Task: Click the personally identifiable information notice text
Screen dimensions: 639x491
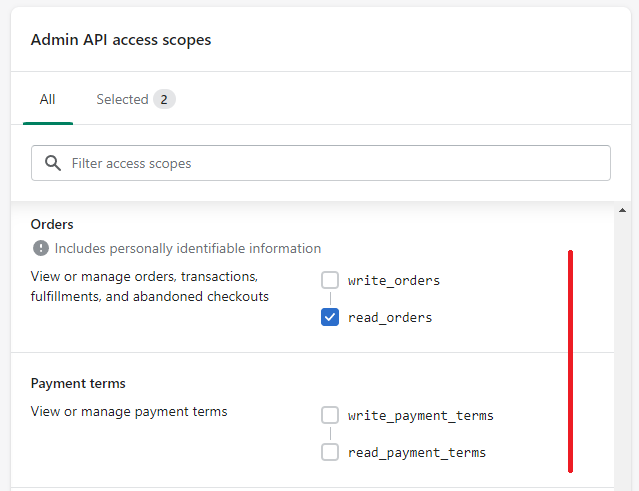Action: [187, 248]
